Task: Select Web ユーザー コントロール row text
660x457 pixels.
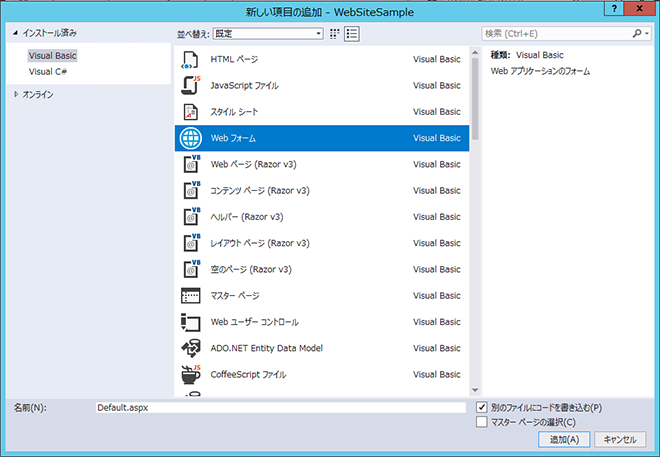Action: (255, 322)
